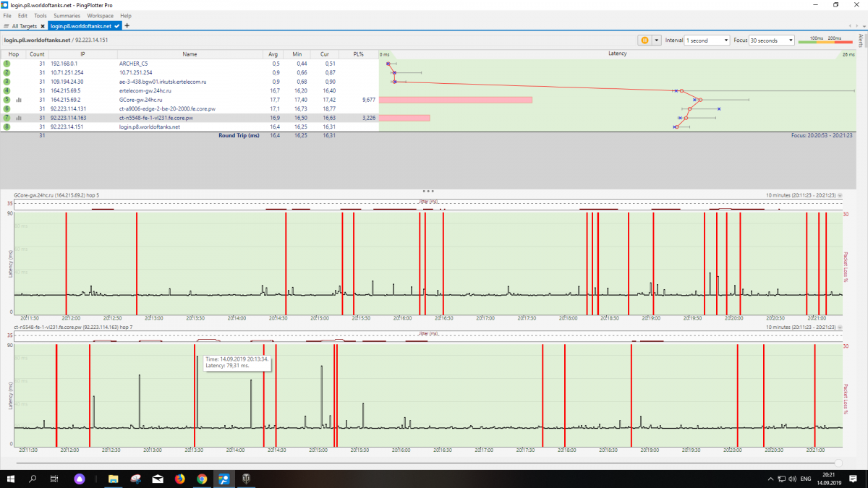Switch to the All Targets tab
The height and width of the screenshot is (488, 868).
pyautogui.click(x=25, y=26)
